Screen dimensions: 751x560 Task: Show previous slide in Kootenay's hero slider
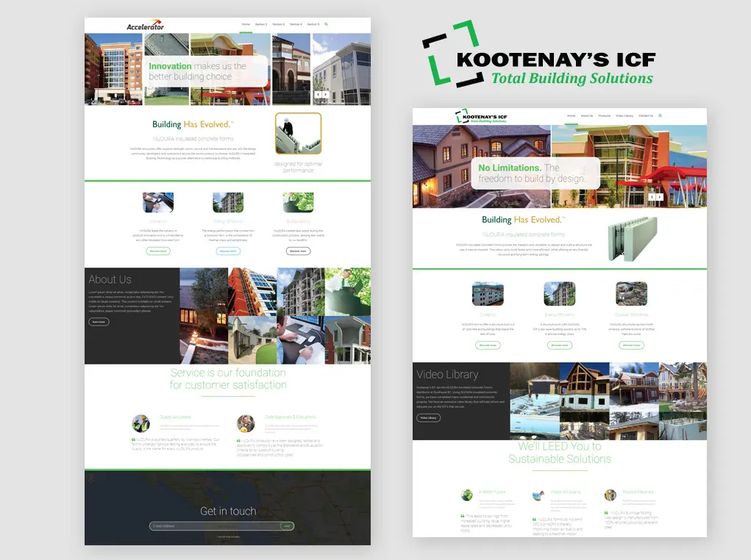point(652,197)
